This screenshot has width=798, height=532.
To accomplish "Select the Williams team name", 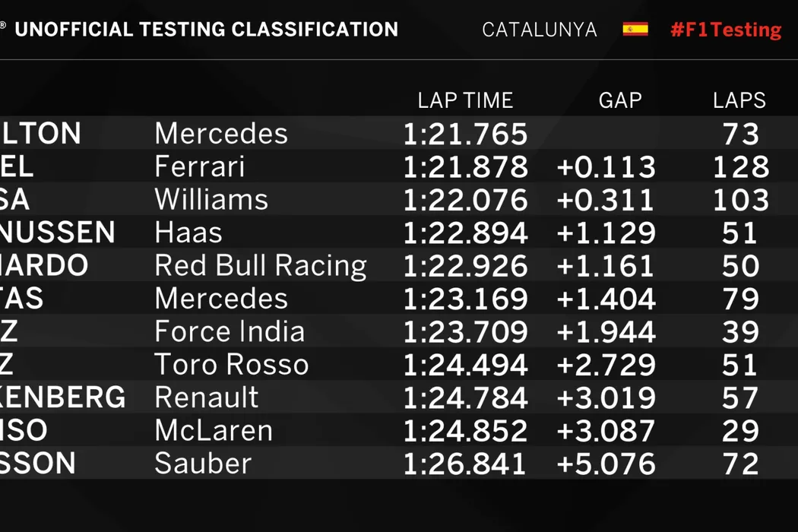I will pyautogui.click(x=211, y=200).
